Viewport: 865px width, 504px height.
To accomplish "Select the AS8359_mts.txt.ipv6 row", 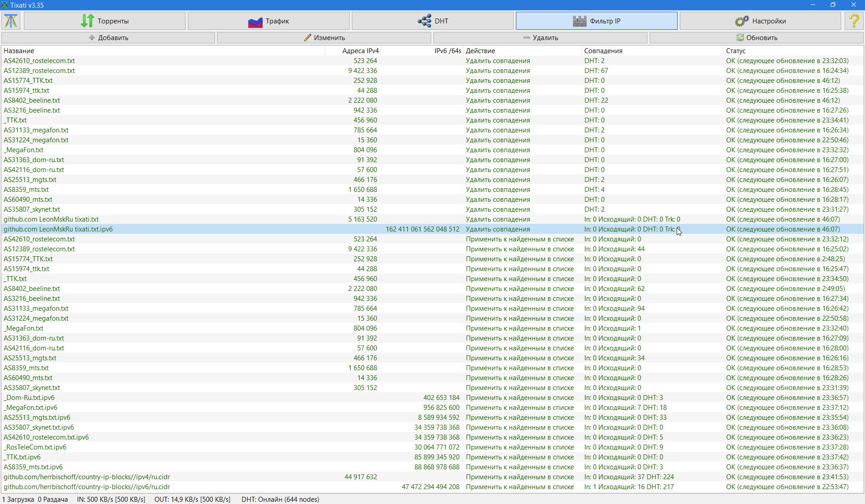I will 432,467.
